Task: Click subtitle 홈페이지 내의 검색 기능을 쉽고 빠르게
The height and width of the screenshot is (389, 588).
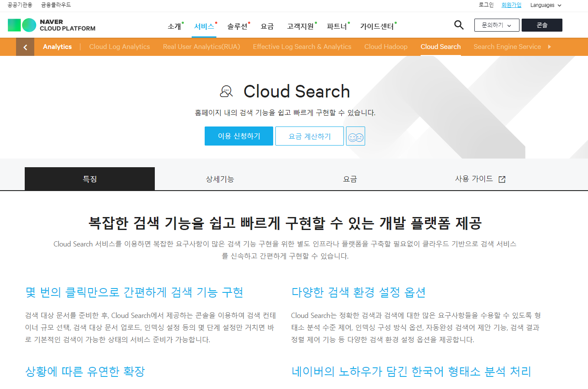Action: pyautogui.click(x=285, y=113)
